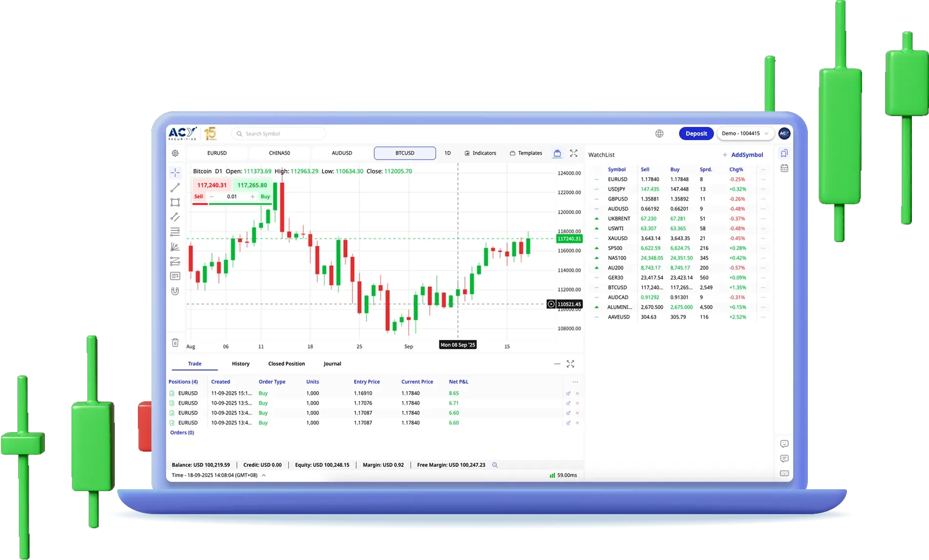Image resolution: width=929 pixels, height=560 pixels.
Task: Select the rectangle drawing tool
Action: click(x=175, y=202)
